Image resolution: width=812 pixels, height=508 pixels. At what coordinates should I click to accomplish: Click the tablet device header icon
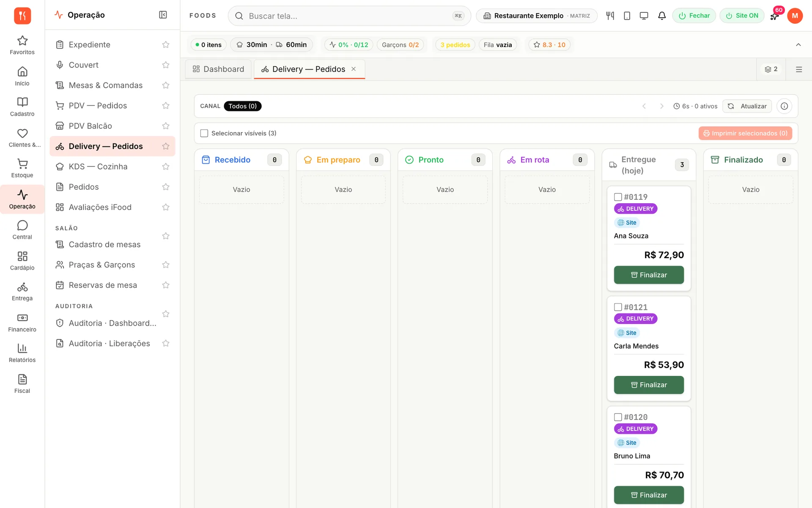pos(627,16)
